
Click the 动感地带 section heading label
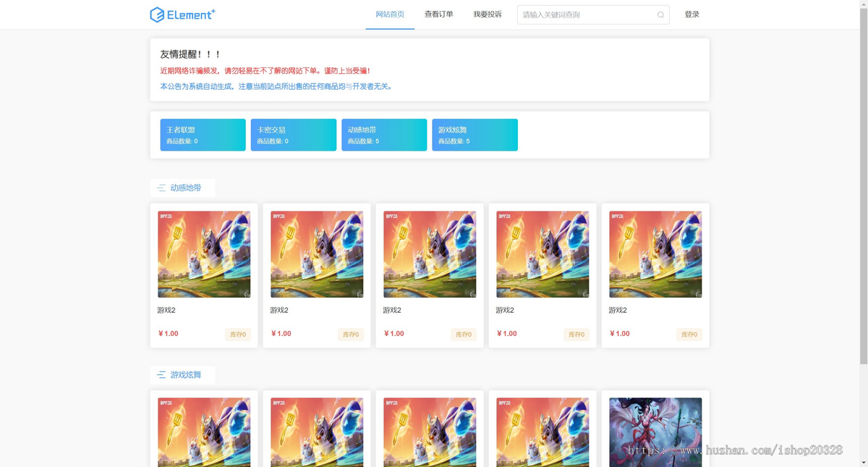point(186,188)
